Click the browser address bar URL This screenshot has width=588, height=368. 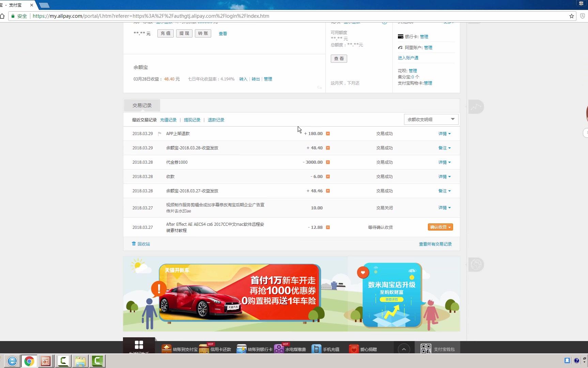[x=151, y=16]
